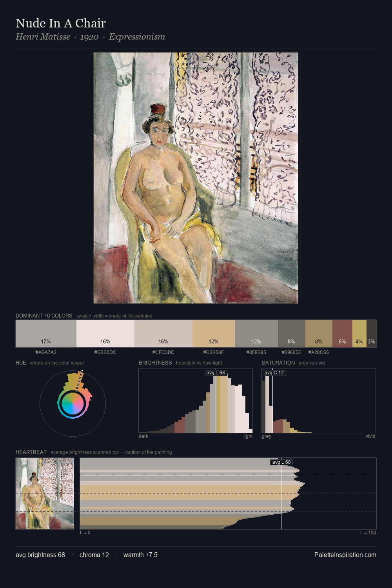This screenshot has height=588, width=392.
Task: Click the 'avg L 68' label in Brightness
Action: [216, 373]
